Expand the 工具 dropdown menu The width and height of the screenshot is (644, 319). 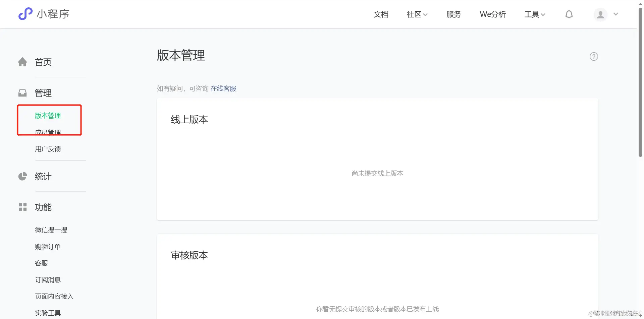tap(535, 14)
